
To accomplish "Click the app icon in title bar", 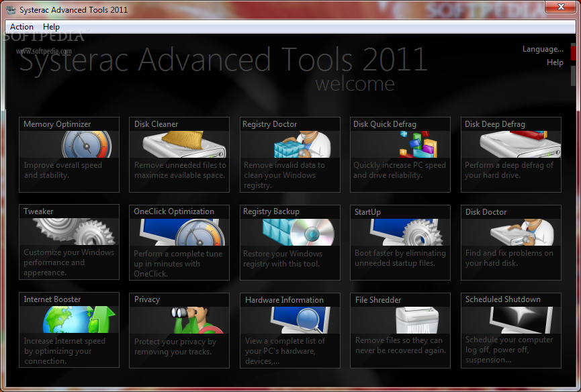I will 11,10.
